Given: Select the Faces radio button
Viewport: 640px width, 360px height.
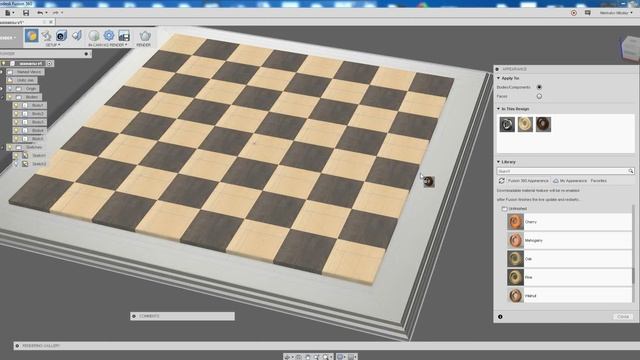Looking at the screenshot, I should (539, 96).
